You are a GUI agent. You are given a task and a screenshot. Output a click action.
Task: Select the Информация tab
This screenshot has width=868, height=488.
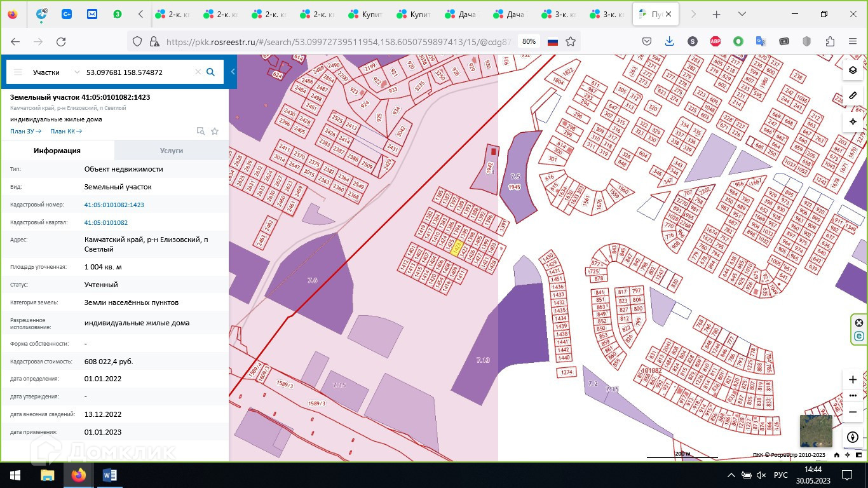click(x=57, y=151)
